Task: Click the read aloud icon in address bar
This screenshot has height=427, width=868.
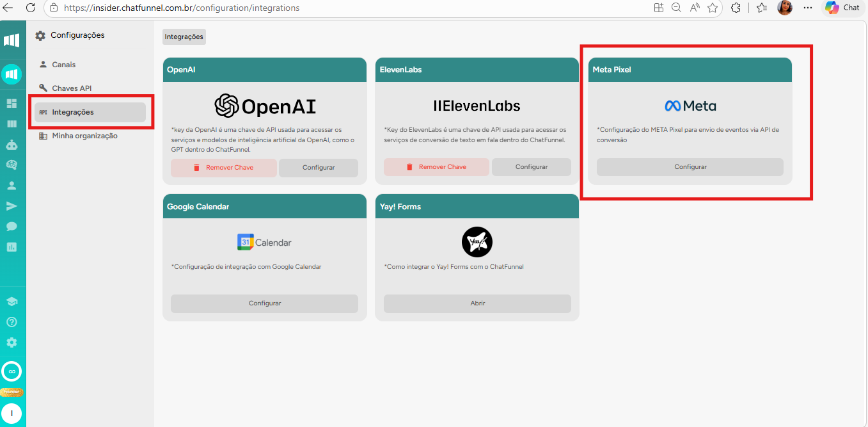Action: pos(695,8)
